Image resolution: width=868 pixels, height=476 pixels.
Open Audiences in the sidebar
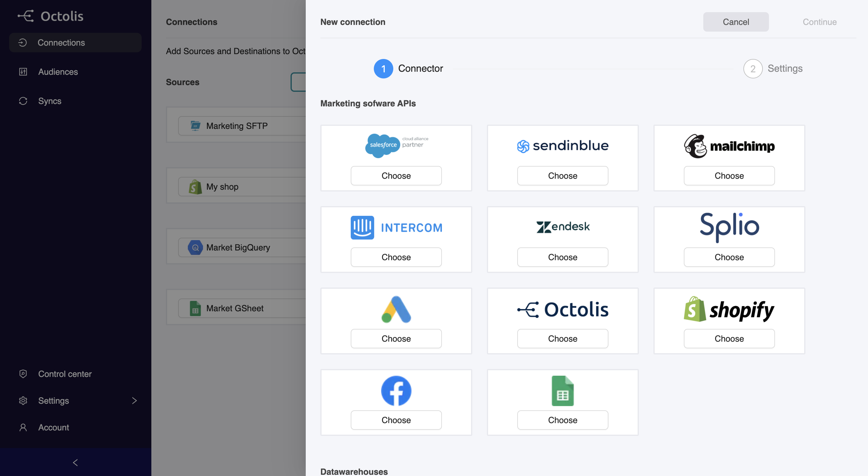75,72
